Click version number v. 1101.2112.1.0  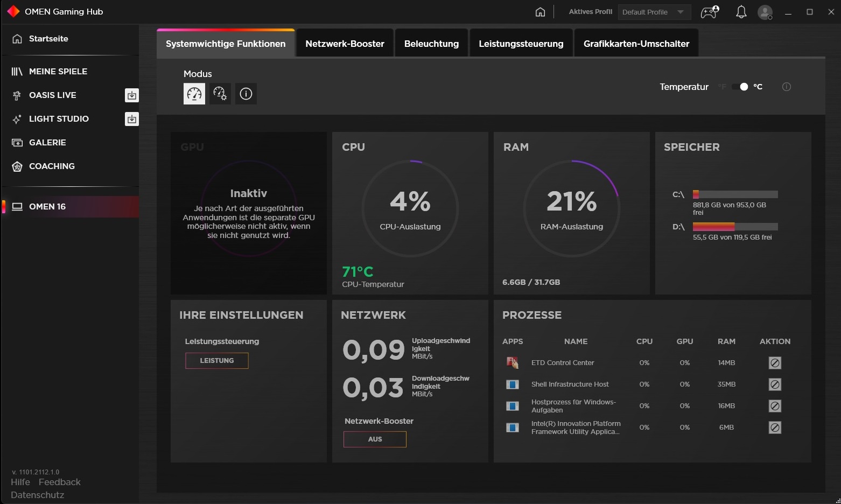click(36, 472)
